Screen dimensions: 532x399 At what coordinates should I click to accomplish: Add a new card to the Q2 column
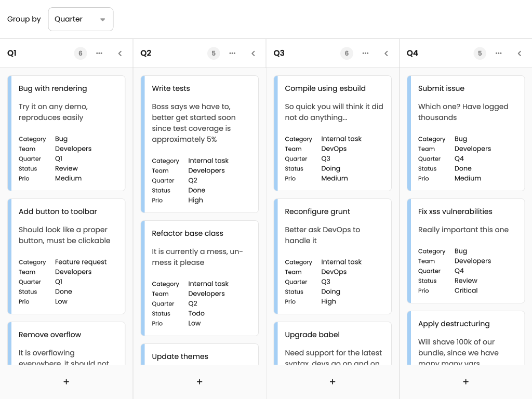(199, 381)
